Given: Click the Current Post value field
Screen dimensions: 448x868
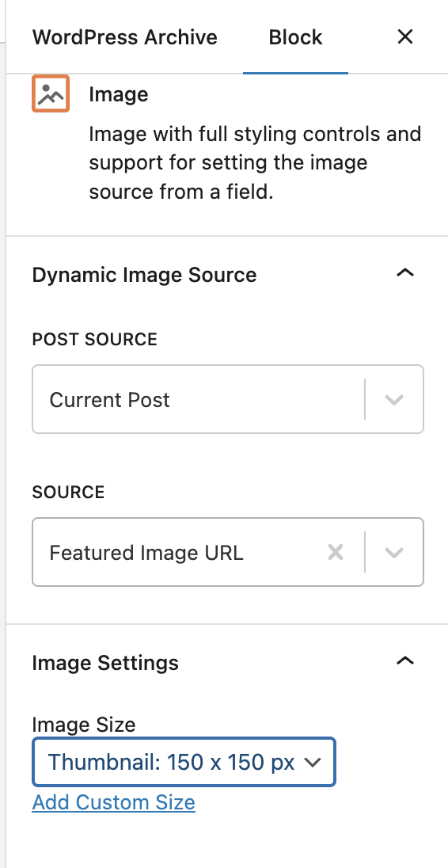Looking at the screenshot, I should point(199,399).
